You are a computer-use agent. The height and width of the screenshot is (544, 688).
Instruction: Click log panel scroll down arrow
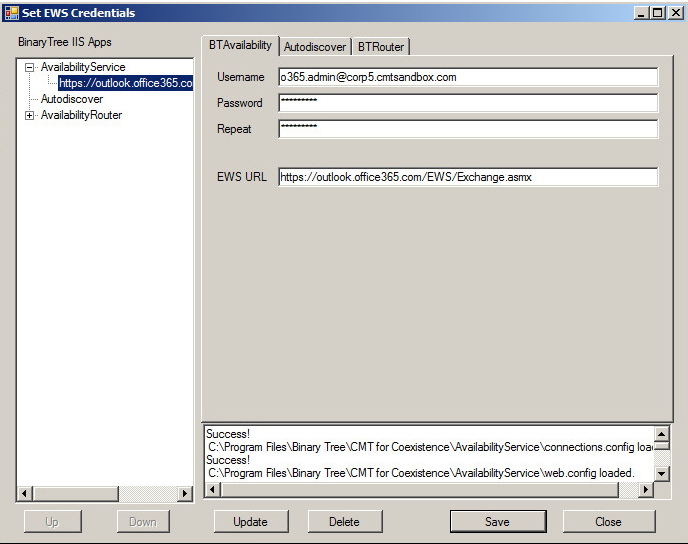(662, 473)
